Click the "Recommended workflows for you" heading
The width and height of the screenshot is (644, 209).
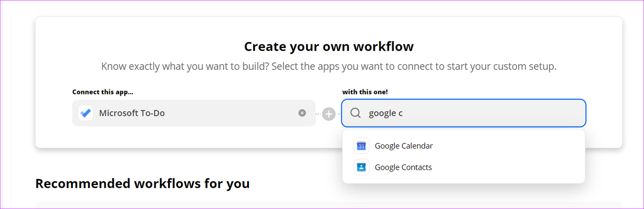[142, 184]
